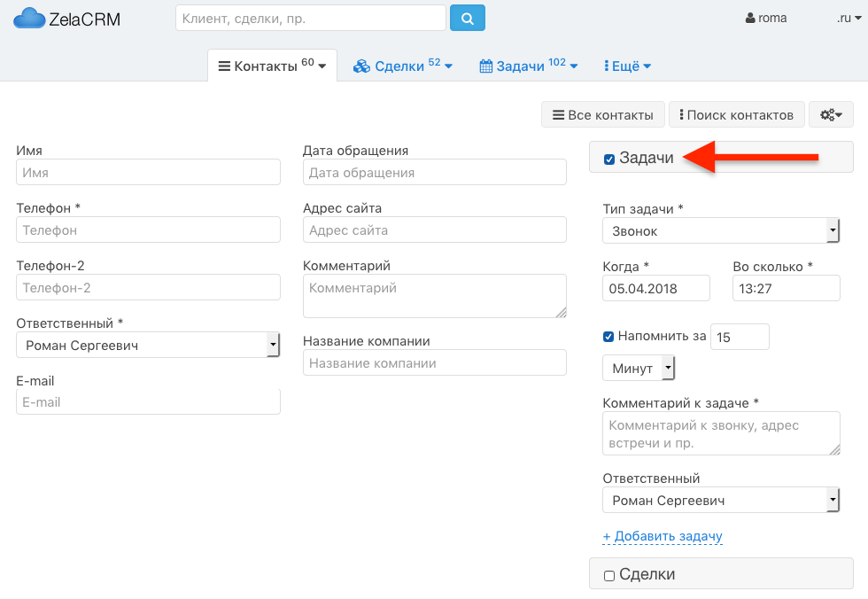Click the calendar icon beside Задачи tab
Image resolution: width=868 pixels, height=599 pixels.
click(x=485, y=66)
